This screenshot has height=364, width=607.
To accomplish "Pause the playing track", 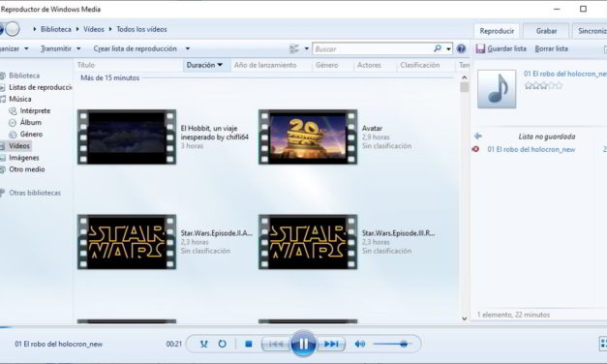I will (x=303, y=344).
